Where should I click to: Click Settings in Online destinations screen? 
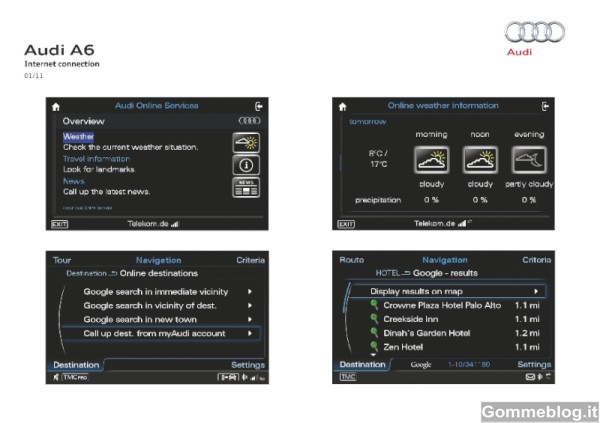(248, 365)
